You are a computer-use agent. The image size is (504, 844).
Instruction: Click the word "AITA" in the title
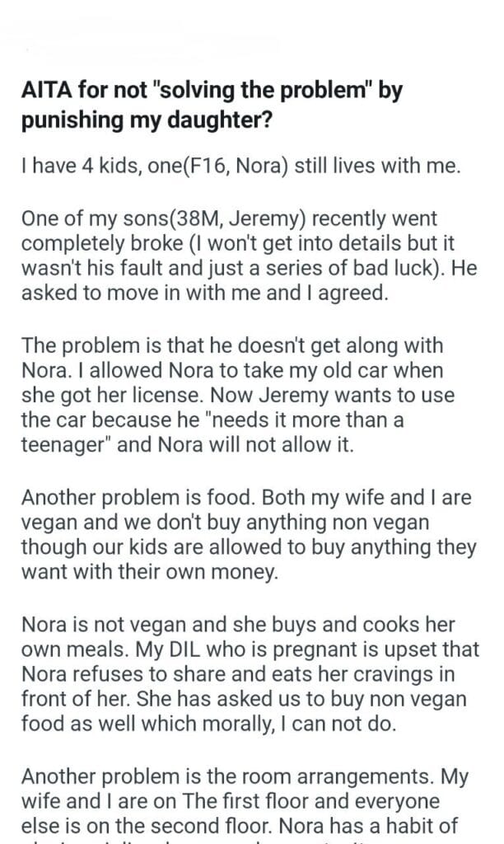[x=45, y=93]
